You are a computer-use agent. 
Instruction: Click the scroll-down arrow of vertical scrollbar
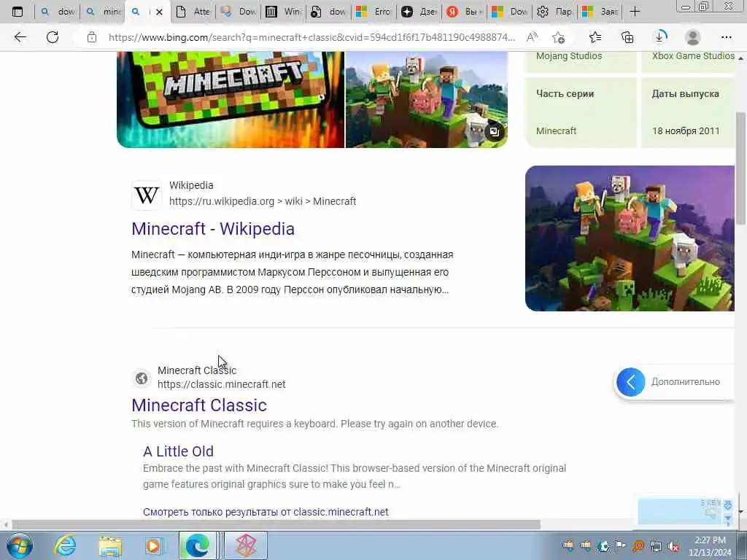click(x=741, y=512)
